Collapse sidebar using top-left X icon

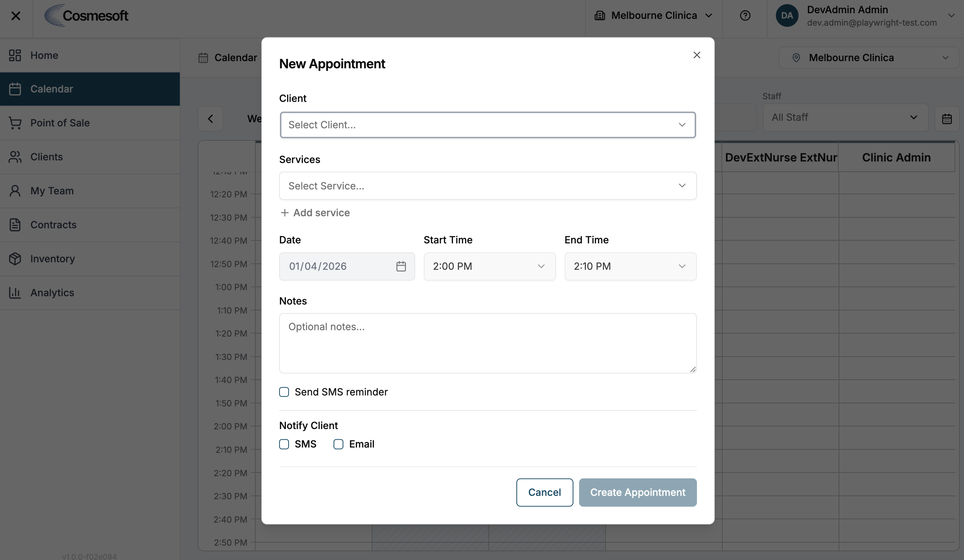(x=16, y=16)
